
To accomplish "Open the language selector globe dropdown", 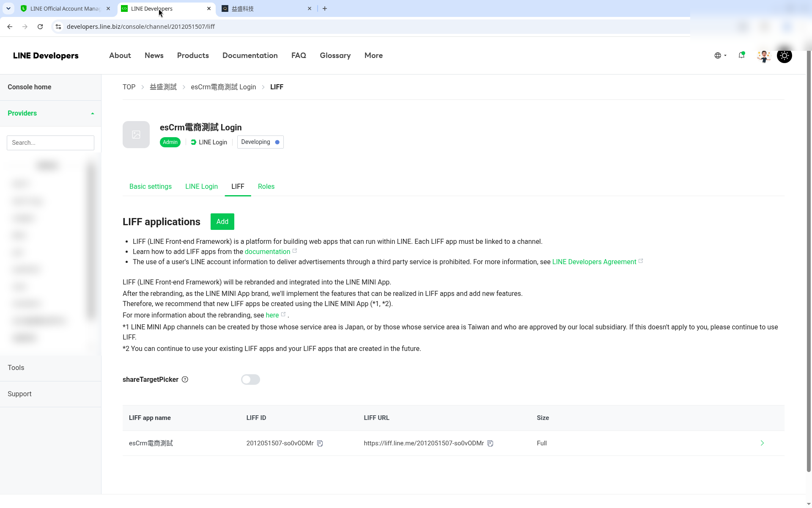I will tap(720, 55).
